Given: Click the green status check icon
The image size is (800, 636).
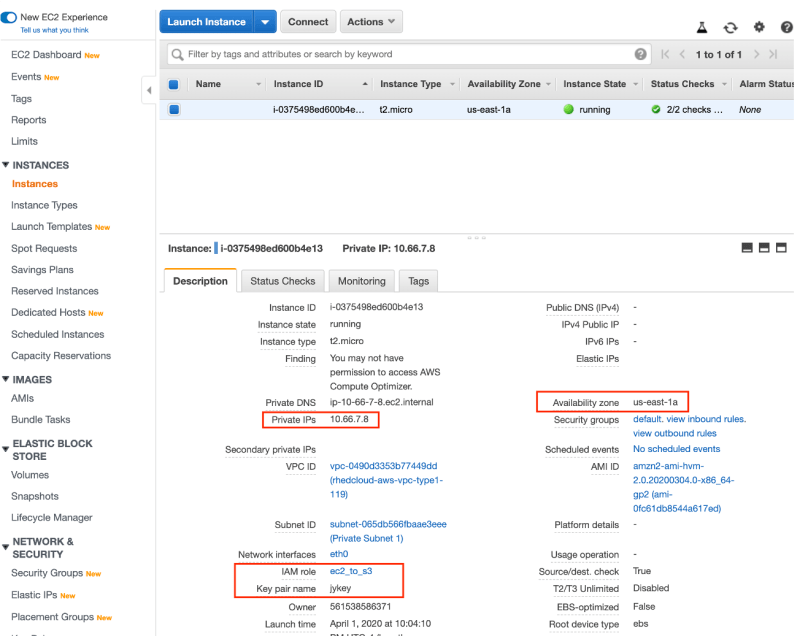Looking at the screenshot, I should coord(656,109).
